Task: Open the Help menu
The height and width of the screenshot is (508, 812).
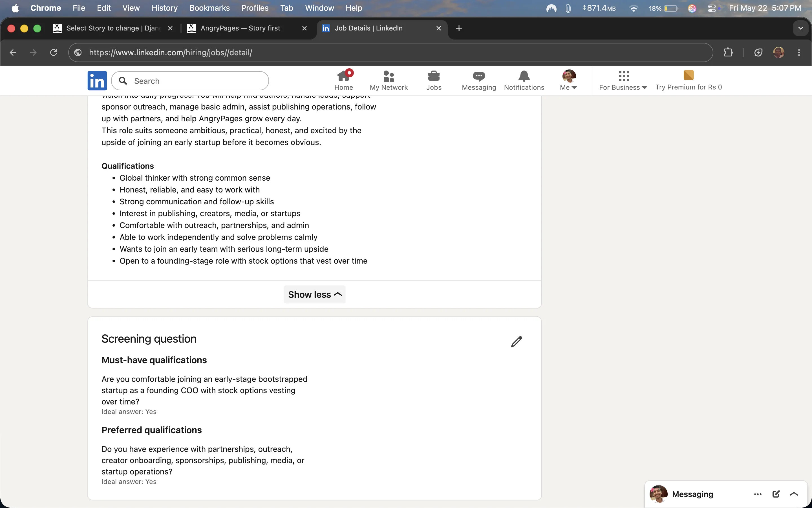Action: click(354, 8)
